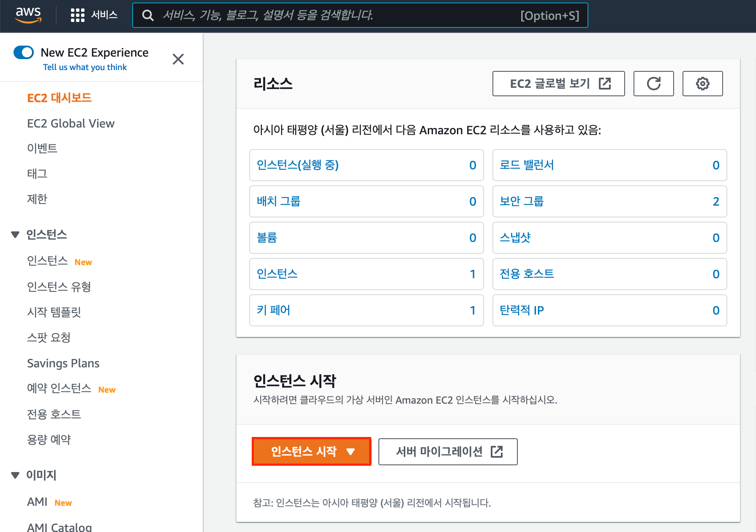The width and height of the screenshot is (756, 532).
Task: Open 시작 템플릿 in sidebar
Action: click(54, 312)
